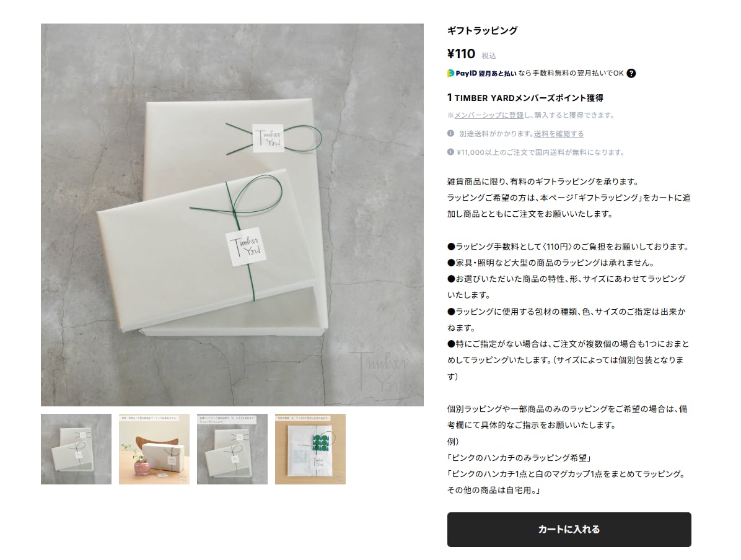The image size is (741, 560).
Task: Open the メンバーシップに登録 link
Action: tap(489, 115)
